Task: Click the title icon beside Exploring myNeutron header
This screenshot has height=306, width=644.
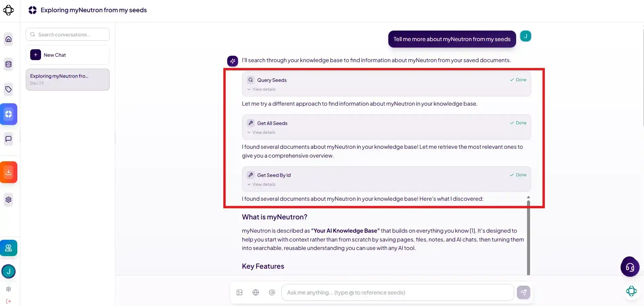Action: coord(33,10)
